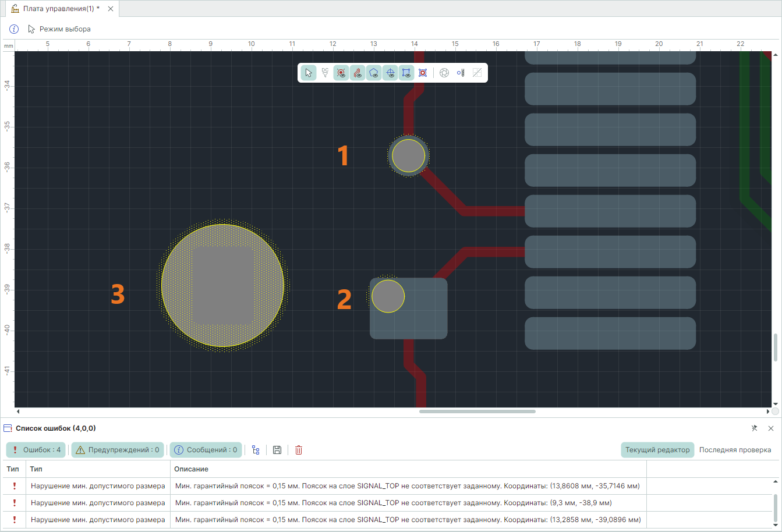782x532 pixels.
Task: Toggle the Сообщений: 0 messages filter
Action: 206,450
